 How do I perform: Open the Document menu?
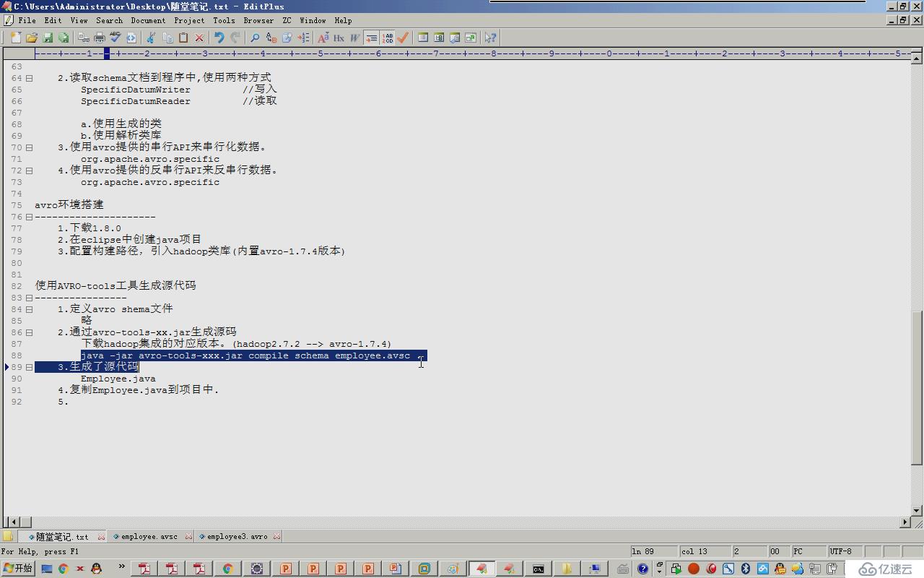click(x=148, y=20)
